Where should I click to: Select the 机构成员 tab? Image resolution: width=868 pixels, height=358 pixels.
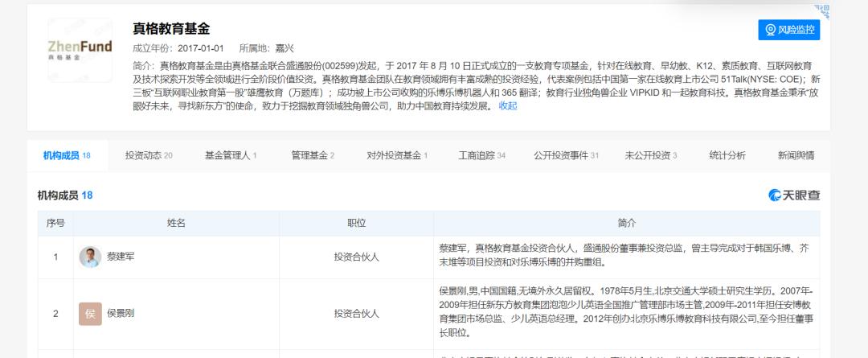tap(67, 156)
